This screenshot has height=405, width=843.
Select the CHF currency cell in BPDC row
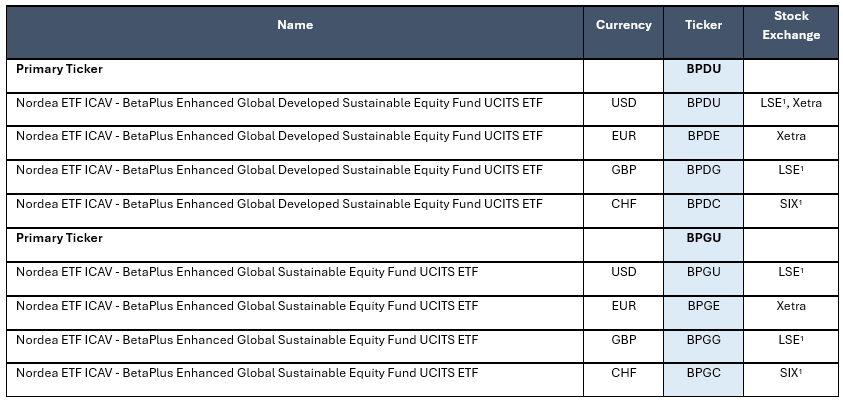click(623, 204)
